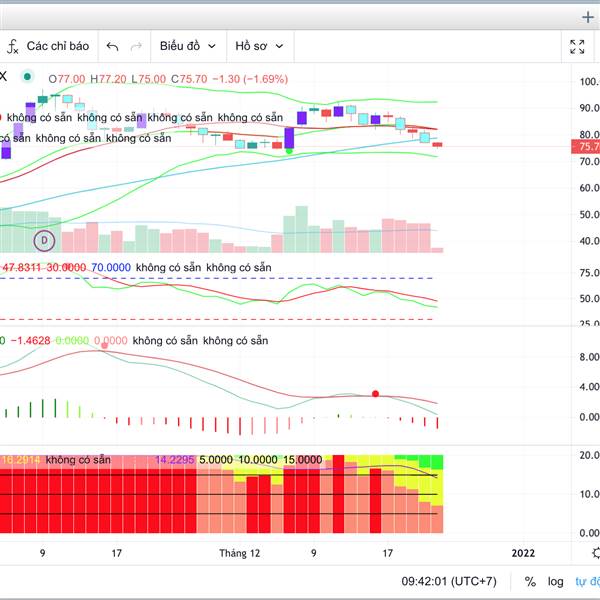Image resolution: width=600 pixels, height=600 pixels.
Task: Select the indicator level value 15.0000
Action: [x=303, y=460]
